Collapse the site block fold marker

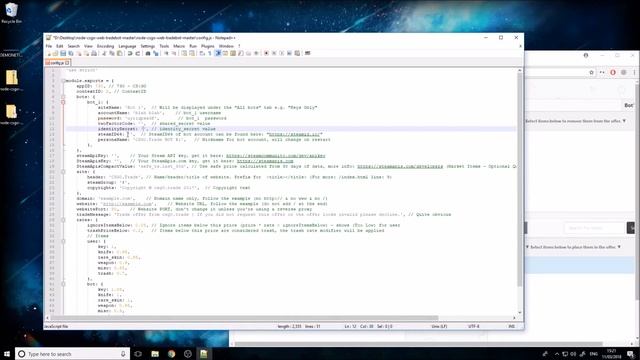(x=63, y=172)
